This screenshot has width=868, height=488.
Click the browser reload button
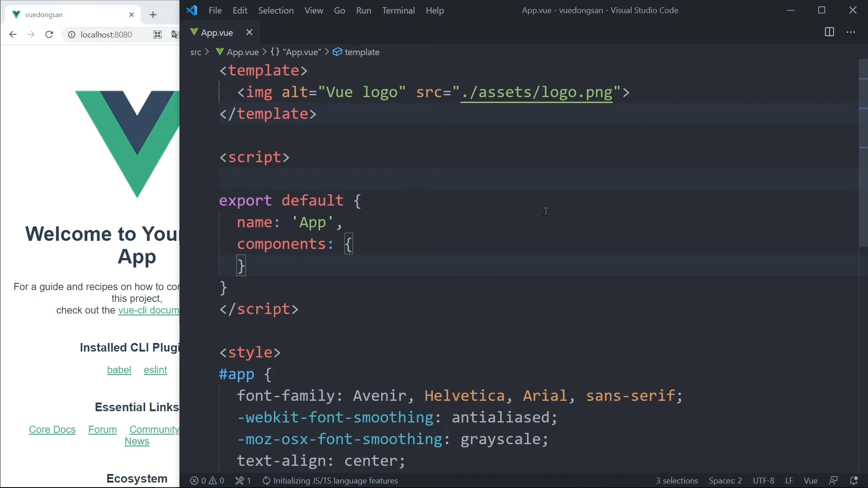(x=49, y=35)
